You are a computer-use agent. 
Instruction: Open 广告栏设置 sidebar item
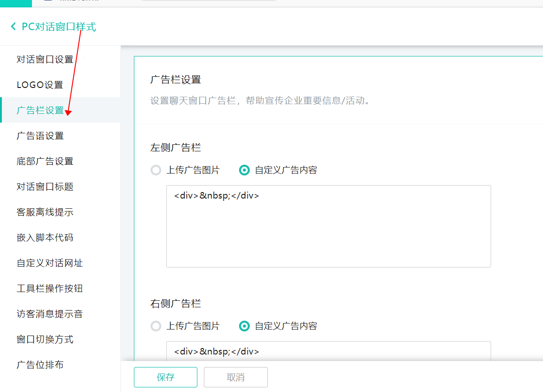(x=40, y=111)
